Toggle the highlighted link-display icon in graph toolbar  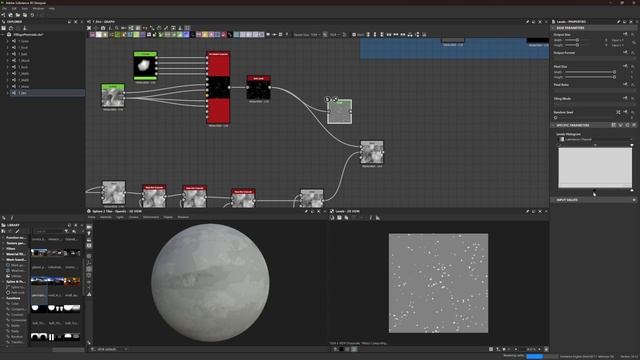pos(131,28)
